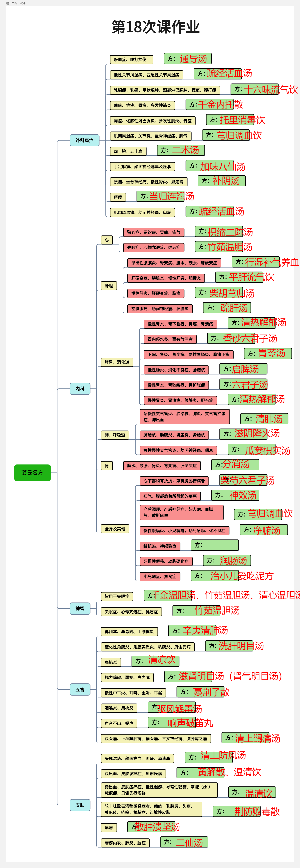The width and height of the screenshot is (300, 868).
Task: Click the green box 方: 清凉饮
Action: pos(155,661)
